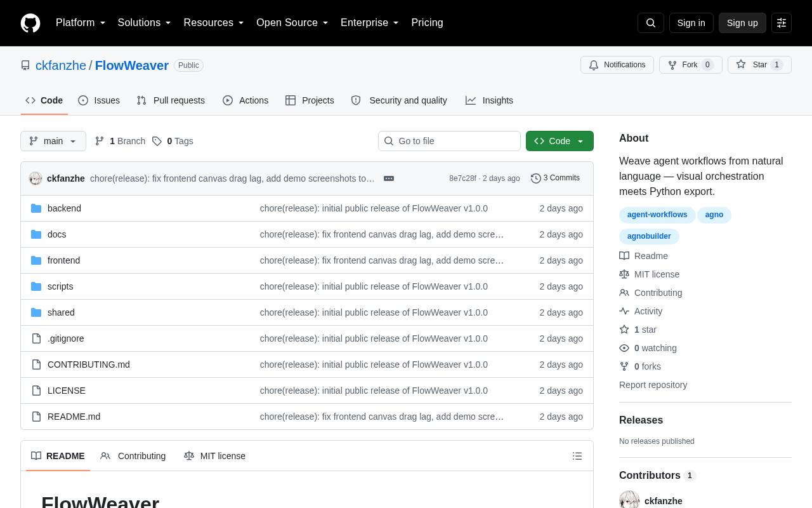Open the main branch selector dropdown
This screenshot has width=812, height=508.
point(53,141)
